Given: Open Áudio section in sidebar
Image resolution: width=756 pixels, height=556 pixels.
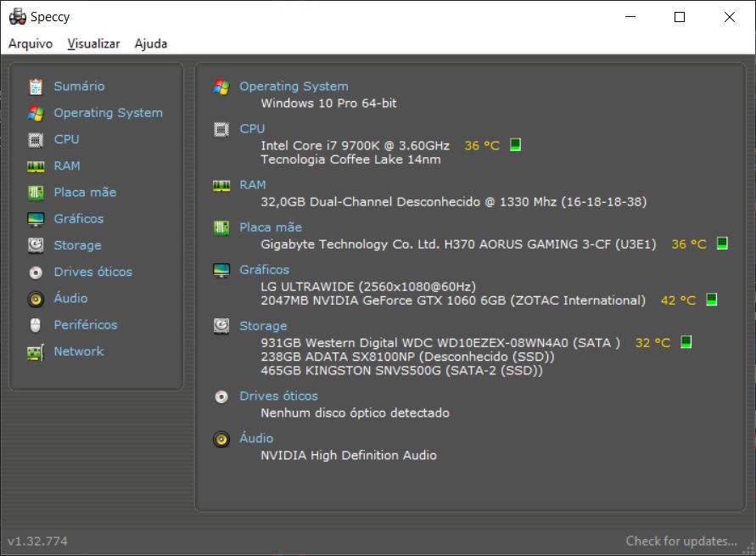Looking at the screenshot, I should 71,299.
